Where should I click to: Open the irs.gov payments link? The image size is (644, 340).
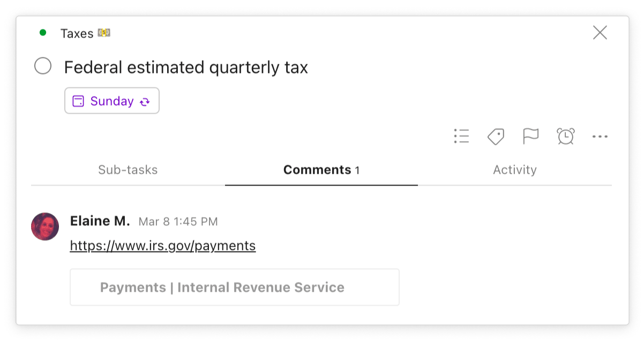pyautogui.click(x=162, y=246)
